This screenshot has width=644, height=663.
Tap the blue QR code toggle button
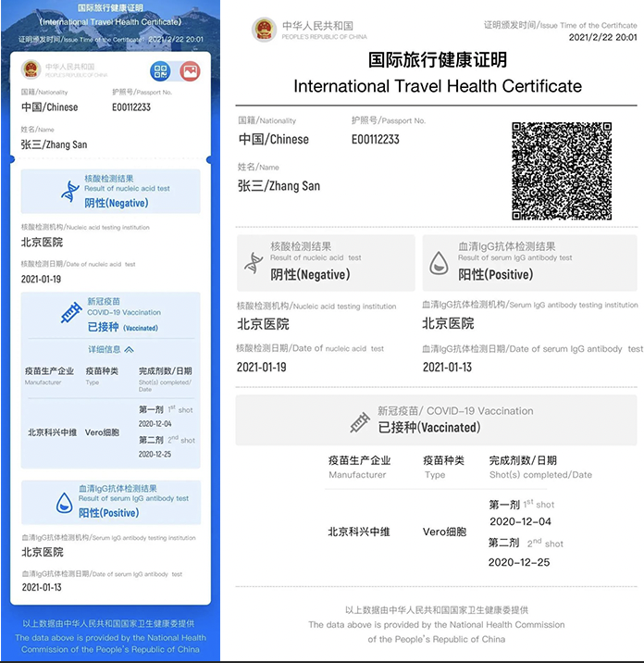coord(161,71)
